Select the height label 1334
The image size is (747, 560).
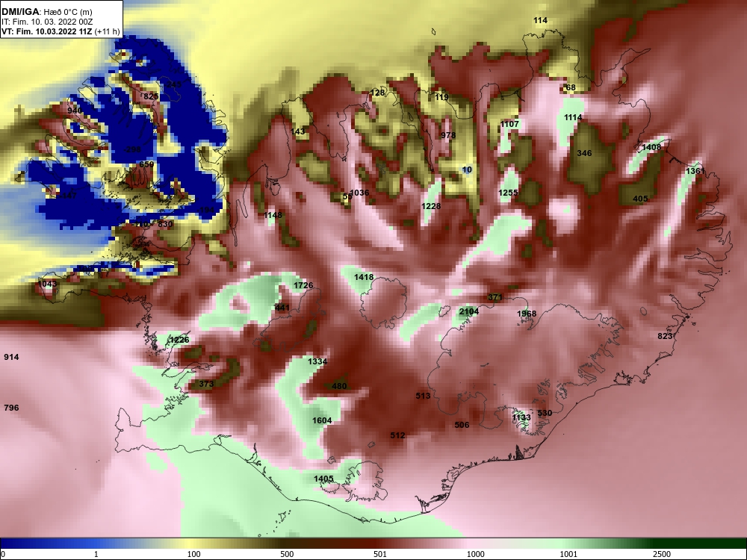(x=317, y=362)
